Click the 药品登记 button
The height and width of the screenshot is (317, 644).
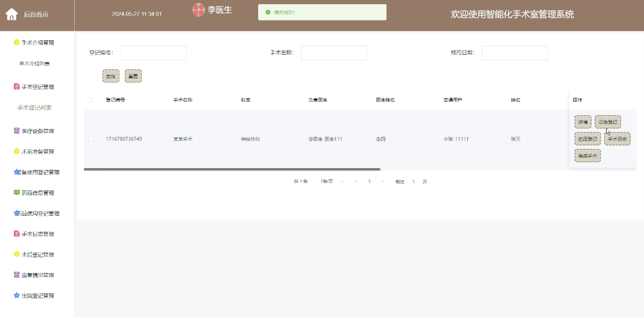[x=588, y=139]
